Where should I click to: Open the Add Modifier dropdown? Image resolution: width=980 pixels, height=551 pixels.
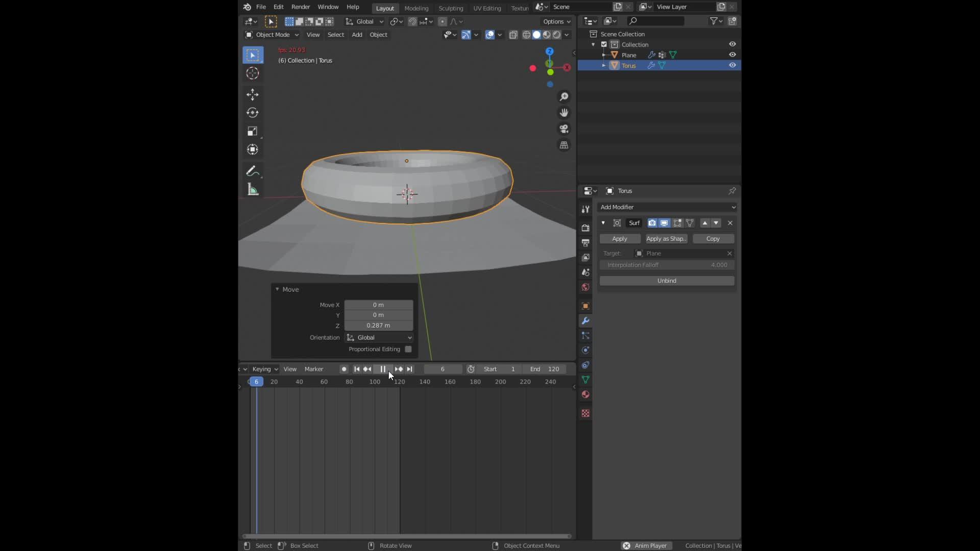coord(667,207)
